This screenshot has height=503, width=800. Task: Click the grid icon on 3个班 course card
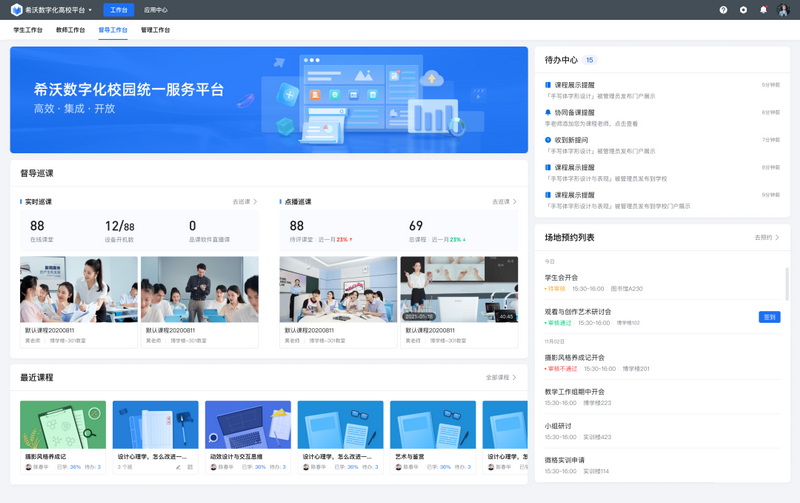(190, 467)
